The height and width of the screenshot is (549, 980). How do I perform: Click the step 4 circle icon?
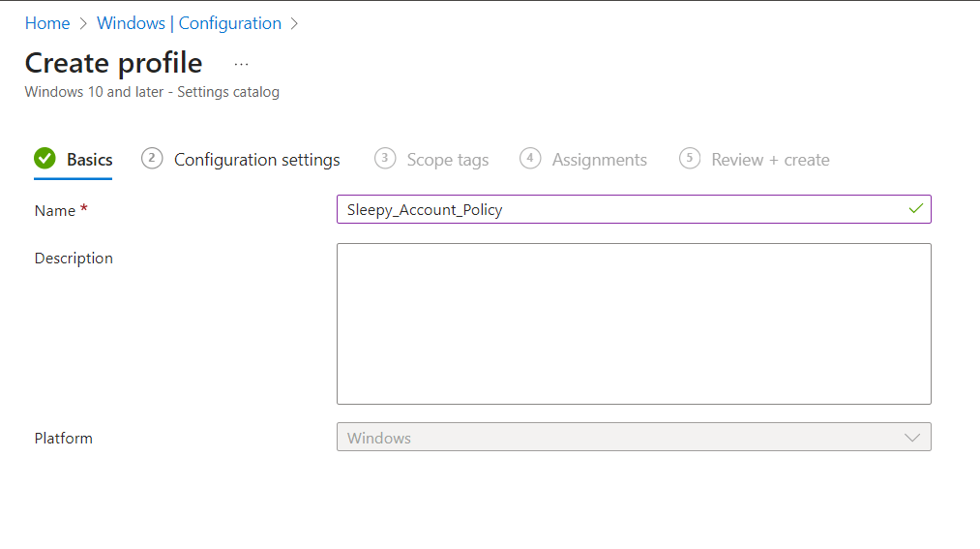tap(530, 159)
